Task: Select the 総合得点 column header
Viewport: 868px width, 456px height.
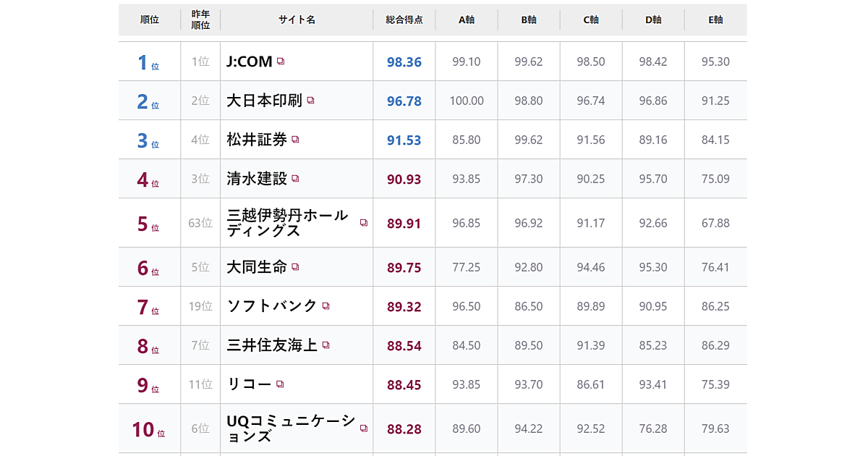Action: point(404,20)
